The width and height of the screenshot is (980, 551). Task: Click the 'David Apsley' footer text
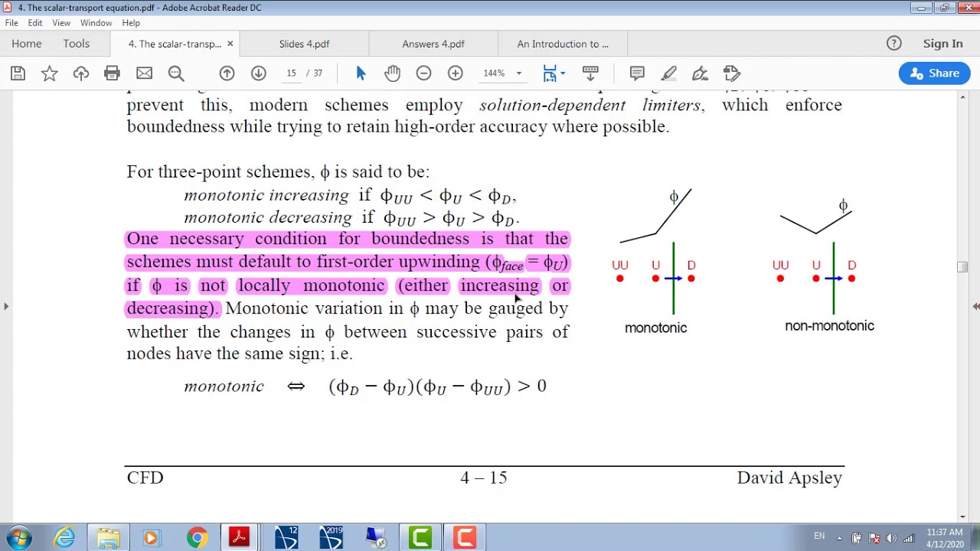pos(789,478)
